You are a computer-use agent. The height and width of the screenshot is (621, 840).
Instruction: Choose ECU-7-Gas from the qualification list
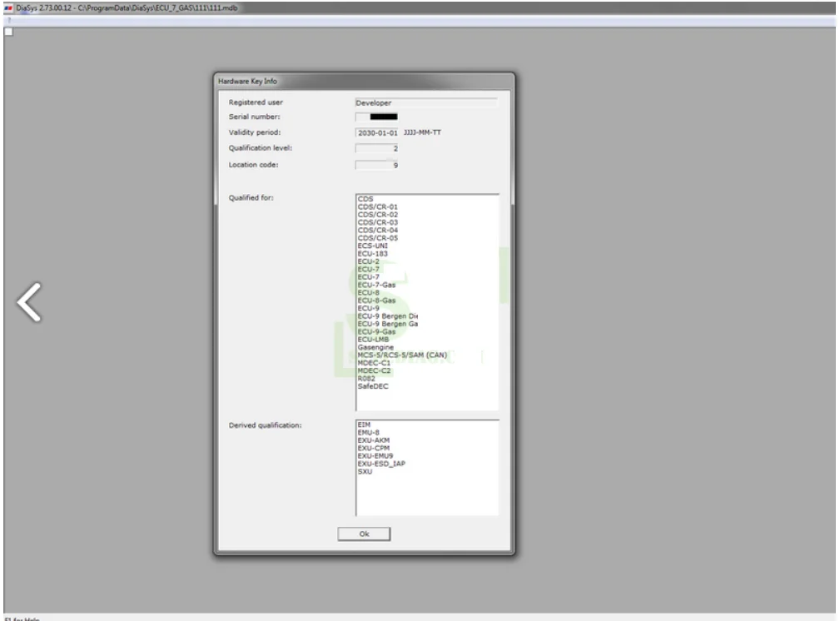tap(376, 285)
